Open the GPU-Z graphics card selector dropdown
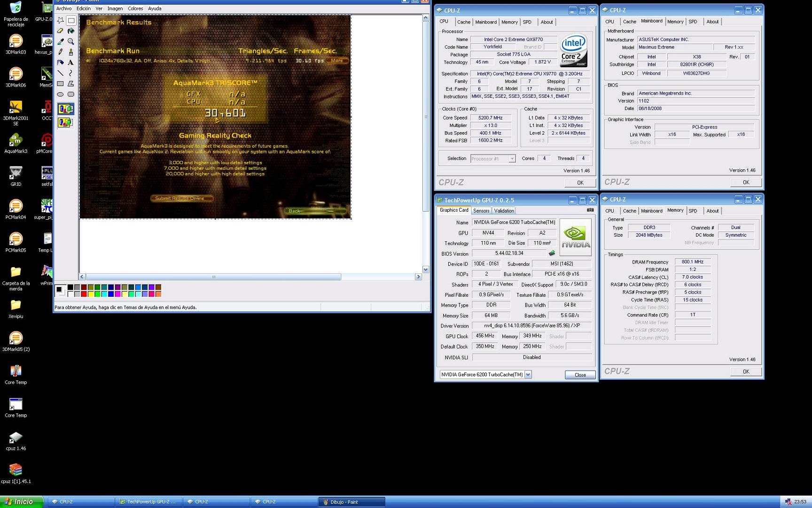The width and height of the screenshot is (812, 508). coord(528,374)
